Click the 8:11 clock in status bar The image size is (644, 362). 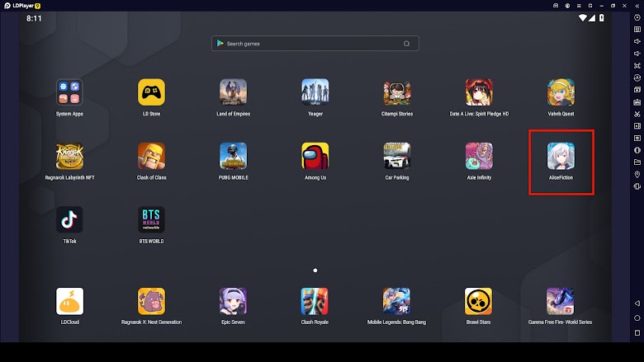coord(34,18)
